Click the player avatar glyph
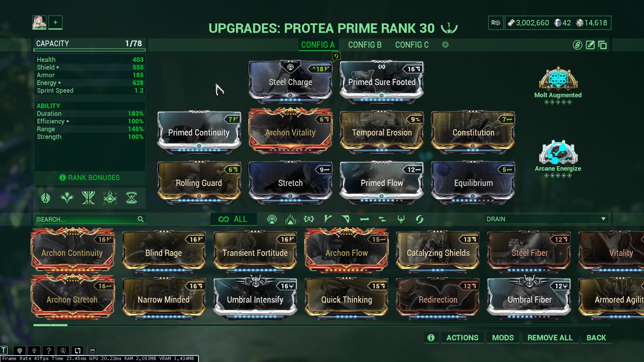Image resolution: width=644 pixels, height=362 pixels. click(x=39, y=23)
